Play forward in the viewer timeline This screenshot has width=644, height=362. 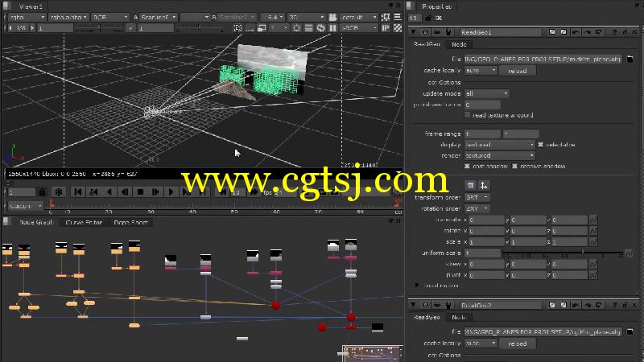[x=171, y=191]
